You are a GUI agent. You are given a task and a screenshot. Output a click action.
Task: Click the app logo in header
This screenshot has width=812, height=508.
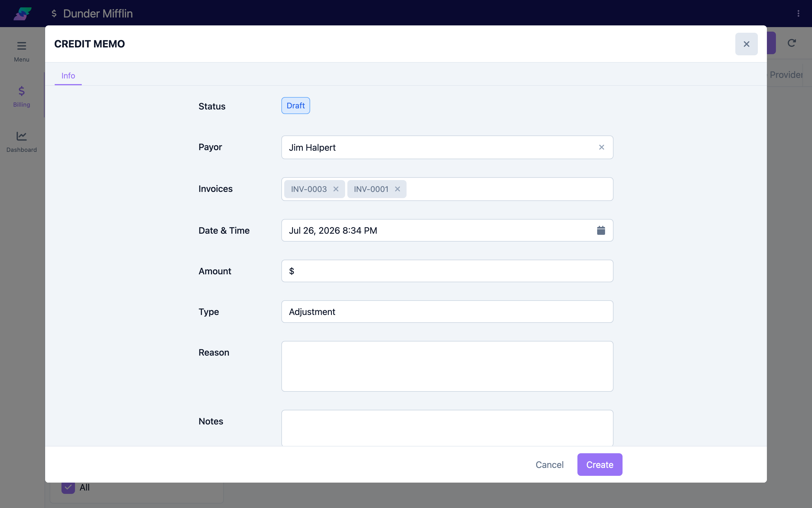[x=23, y=14]
